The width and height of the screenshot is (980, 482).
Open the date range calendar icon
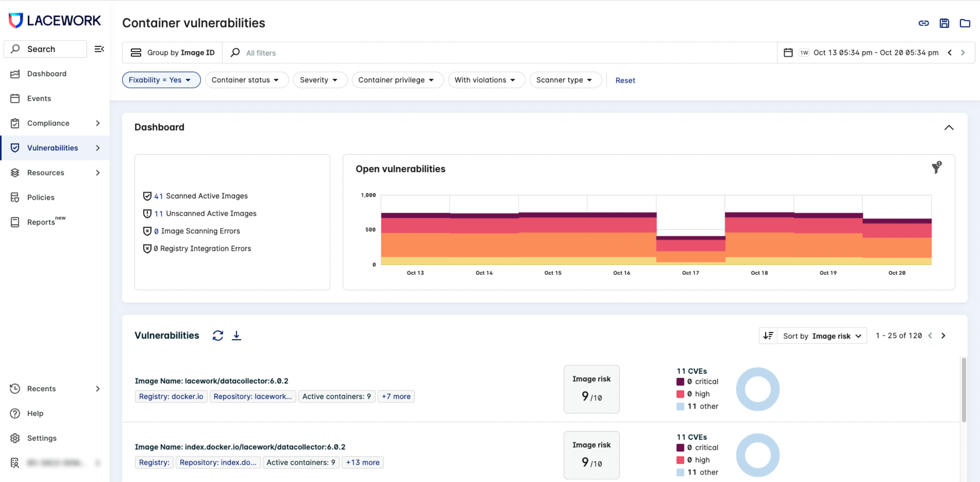(788, 53)
